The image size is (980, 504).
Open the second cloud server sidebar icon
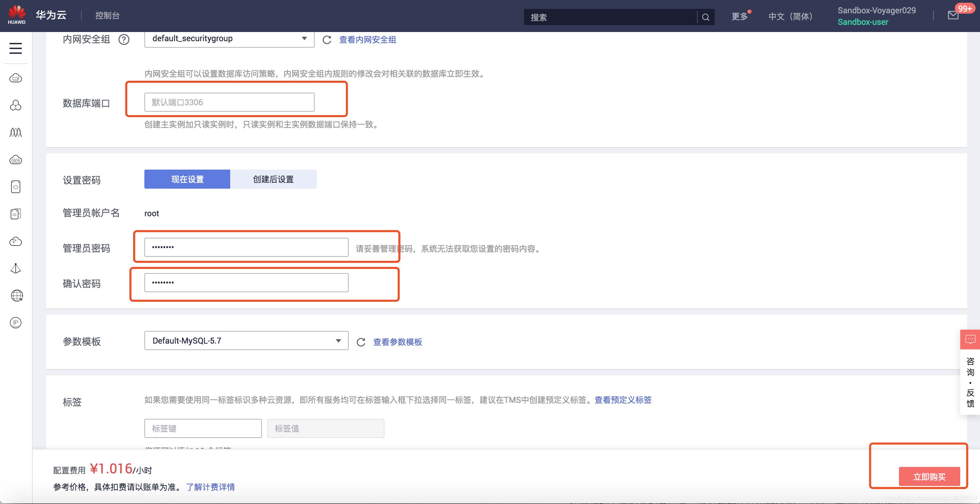(x=16, y=160)
